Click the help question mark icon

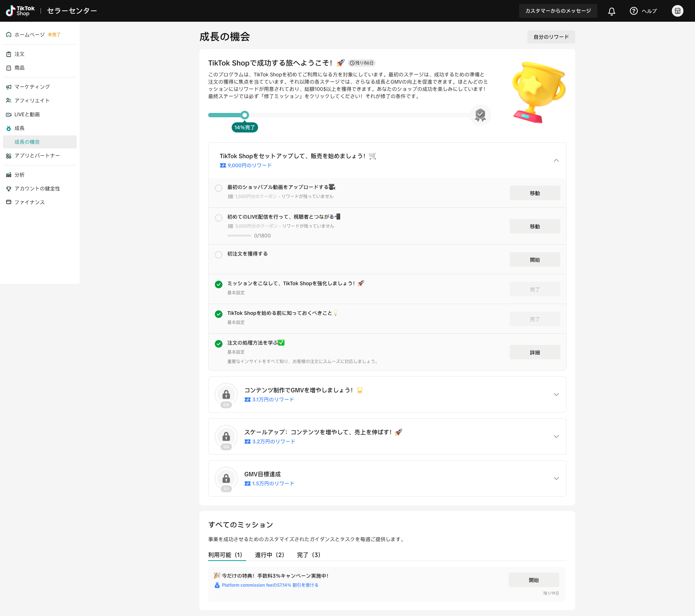pos(633,11)
